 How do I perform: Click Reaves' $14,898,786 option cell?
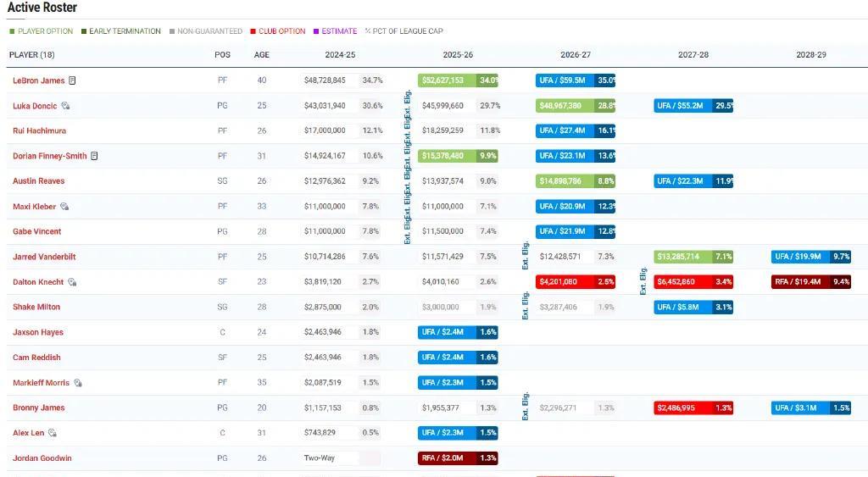pos(576,181)
